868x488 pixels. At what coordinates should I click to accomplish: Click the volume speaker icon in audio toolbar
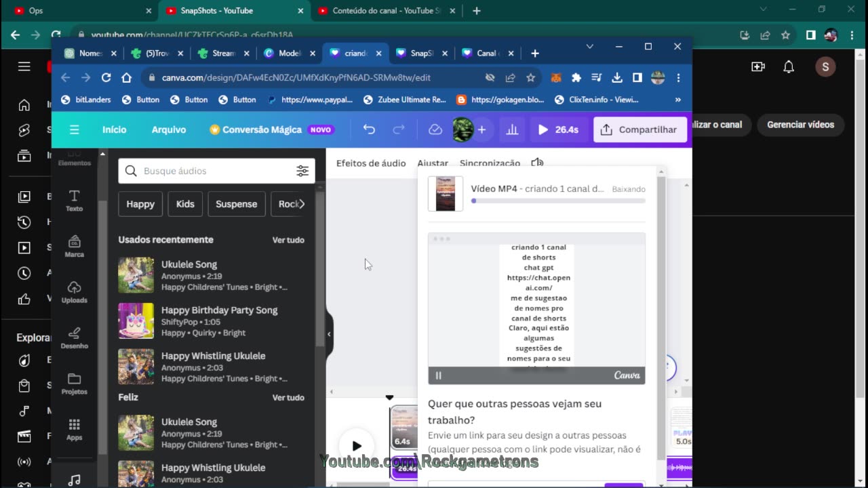[537, 163]
